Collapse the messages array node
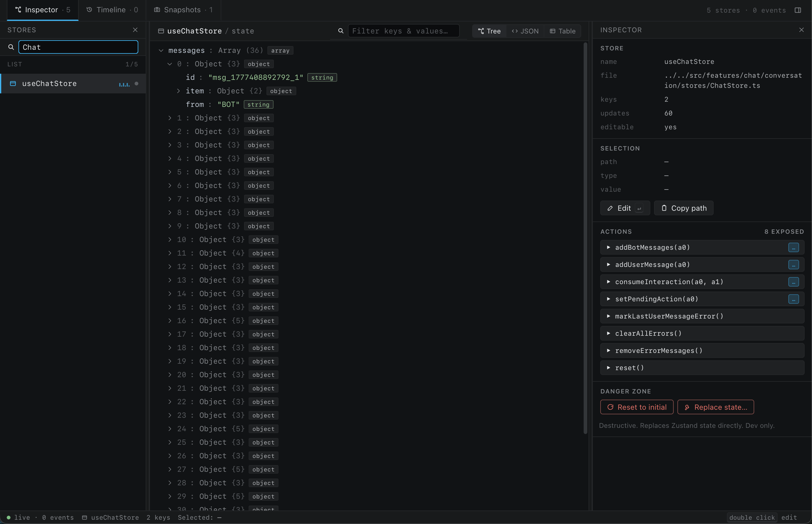 coord(161,51)
